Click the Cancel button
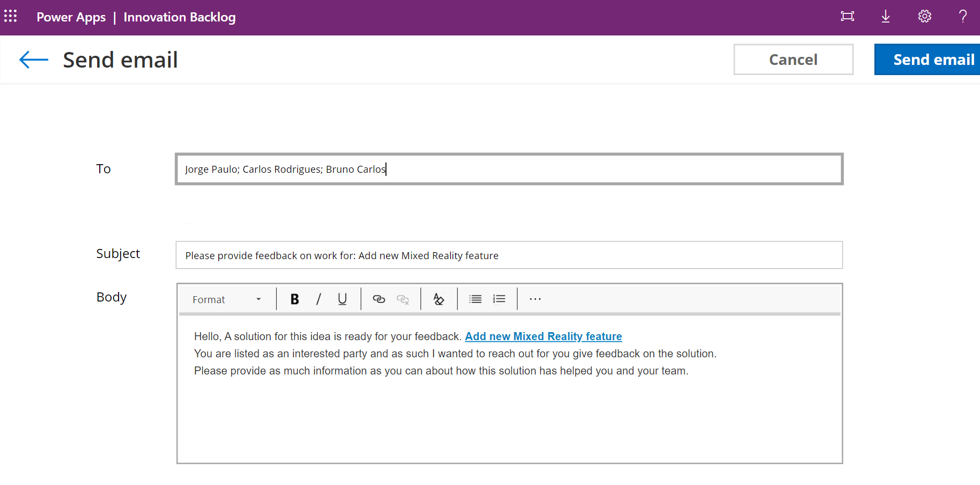This screenshot has height=485, width=980. [793, 60]
